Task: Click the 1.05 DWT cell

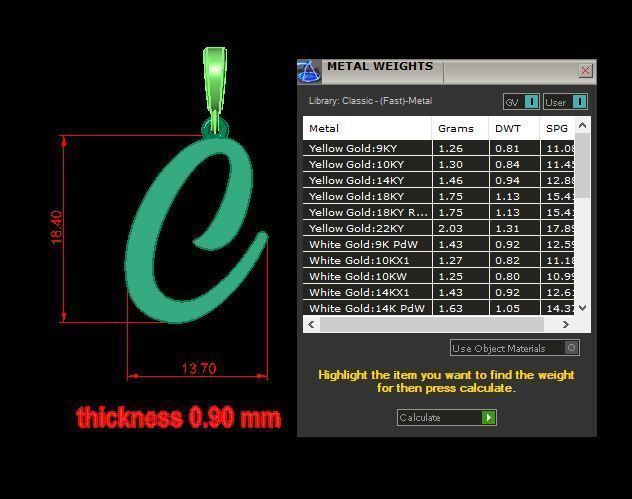Action: click(515, 308)
